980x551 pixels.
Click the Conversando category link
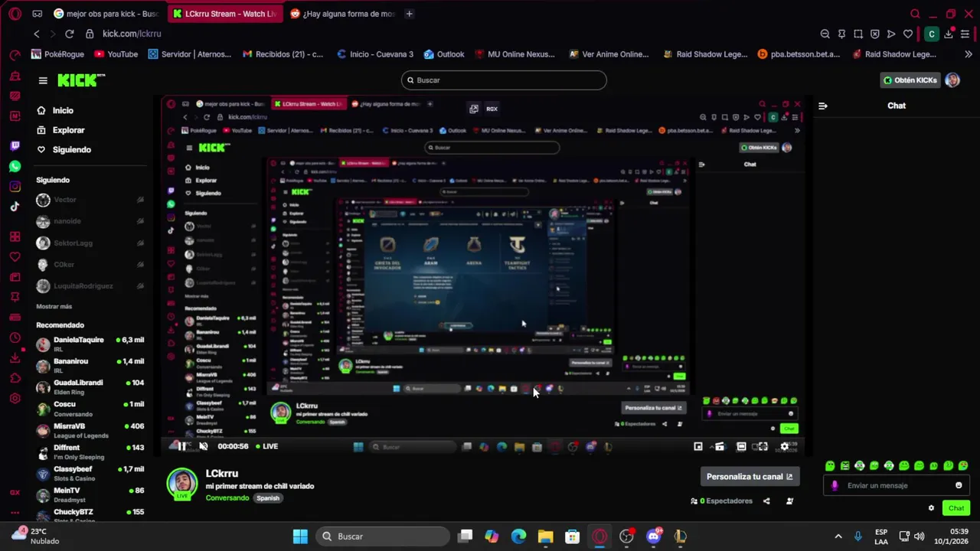[x=227, y=498]
